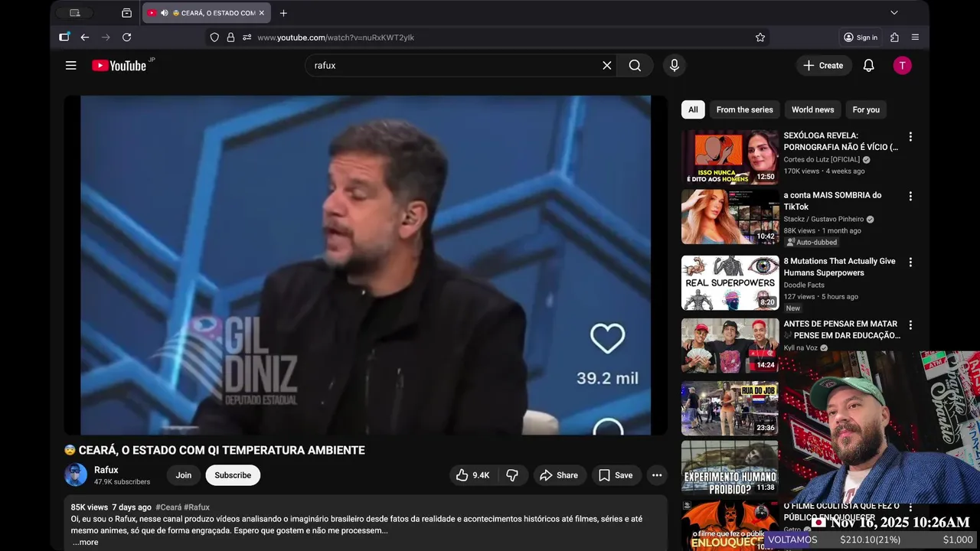Expand the description with ...more
The width and height of the screenshot is (980, 551).
(x=85, y=543)
